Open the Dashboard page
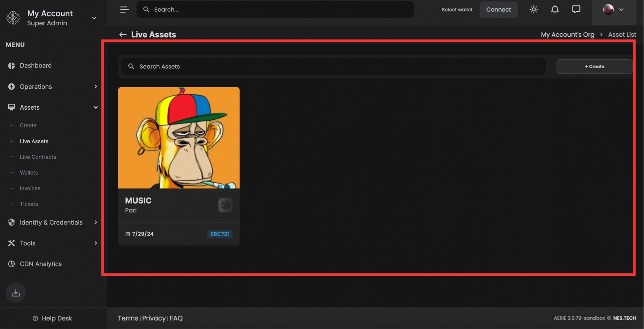The image size is (644, 329). [x=36, y=65]
